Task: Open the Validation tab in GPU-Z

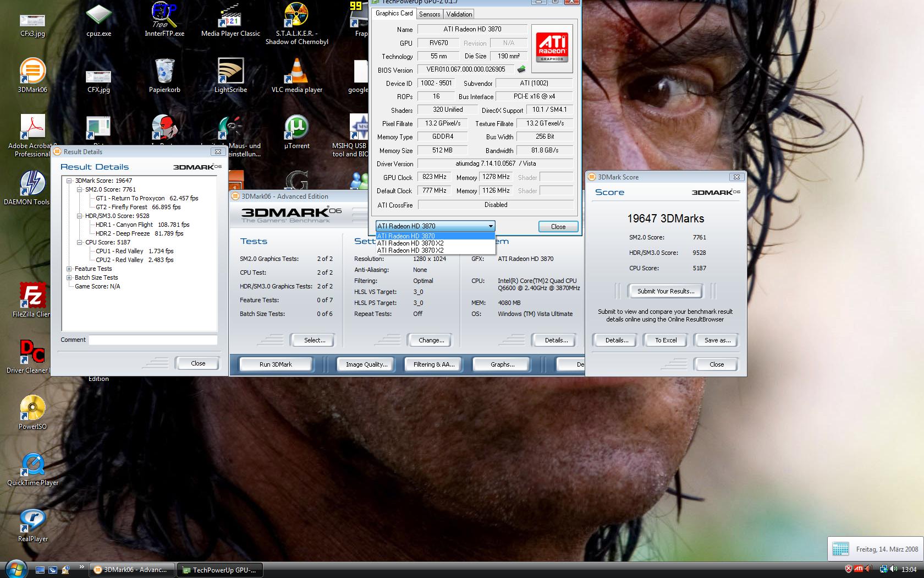Action: coord(459,14)
